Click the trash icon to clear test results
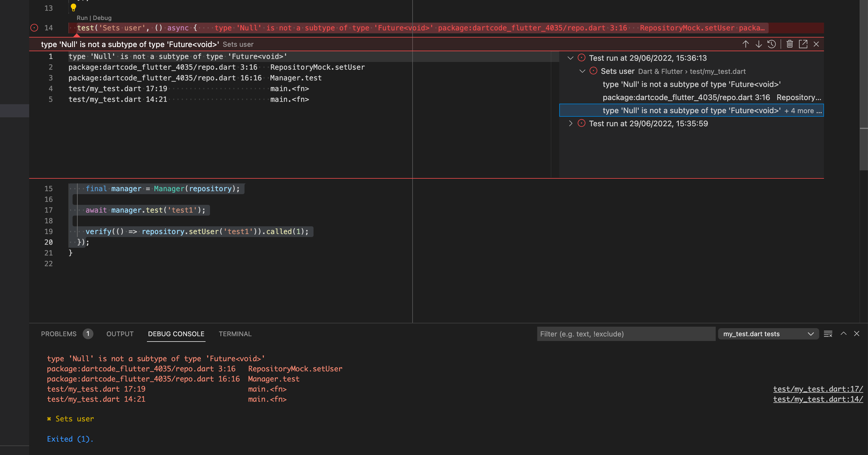This screenshot has width=868, height=455. tap(790, 44)
